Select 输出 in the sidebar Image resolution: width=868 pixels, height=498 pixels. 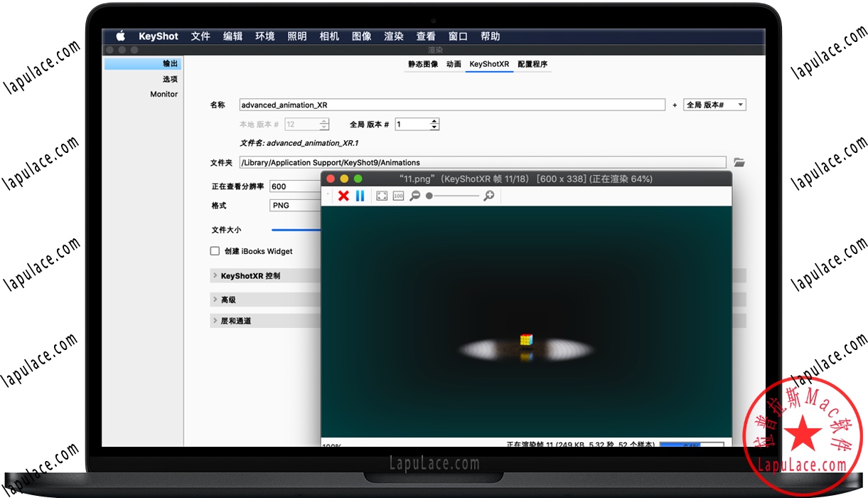pyautogui.click(x=141, y=64)
